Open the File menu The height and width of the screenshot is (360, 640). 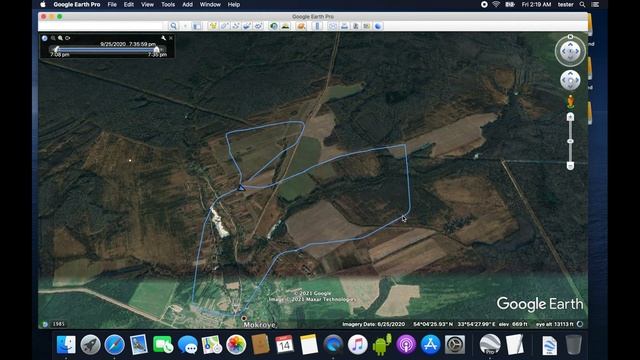tap(112, 4)
